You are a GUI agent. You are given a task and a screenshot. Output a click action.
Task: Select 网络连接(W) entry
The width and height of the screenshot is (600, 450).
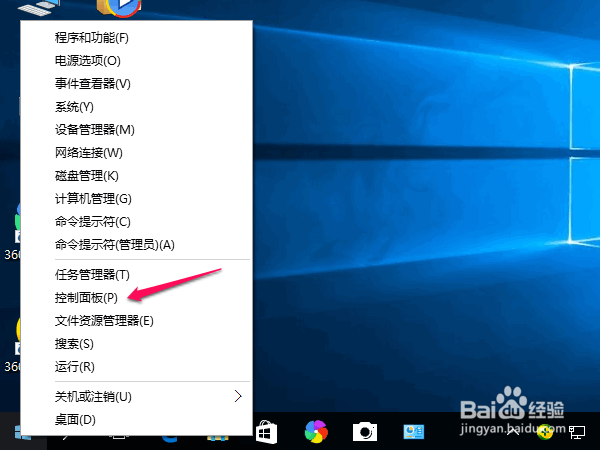coord(136,153)
